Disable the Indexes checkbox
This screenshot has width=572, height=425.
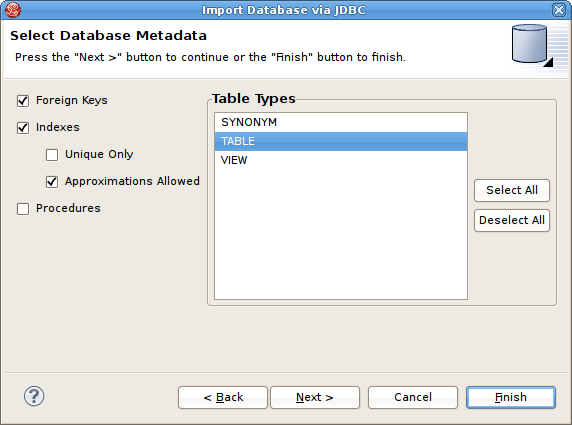point(23,128)
